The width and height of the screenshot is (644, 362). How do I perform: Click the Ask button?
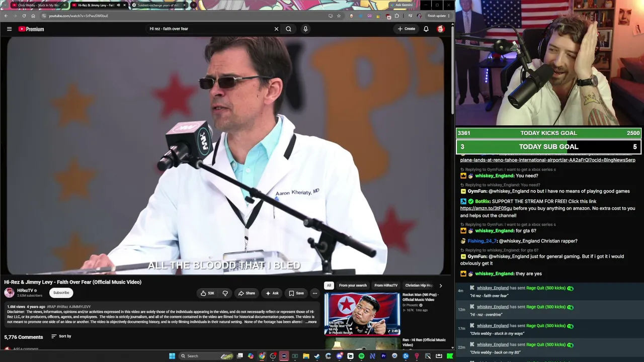pyautogui.click(x=272, y=293)
